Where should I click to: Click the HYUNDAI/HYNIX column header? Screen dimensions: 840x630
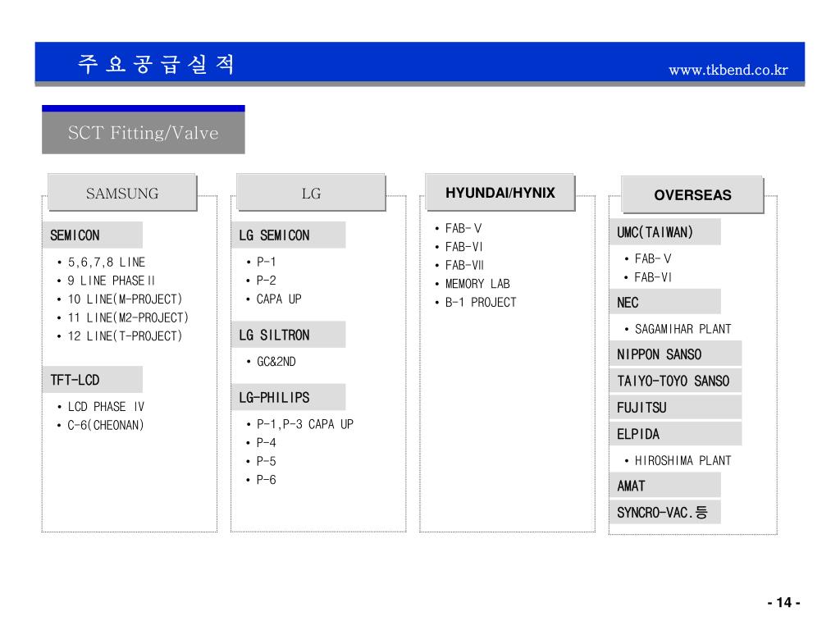pyautogui.click(x=500, y=192)
